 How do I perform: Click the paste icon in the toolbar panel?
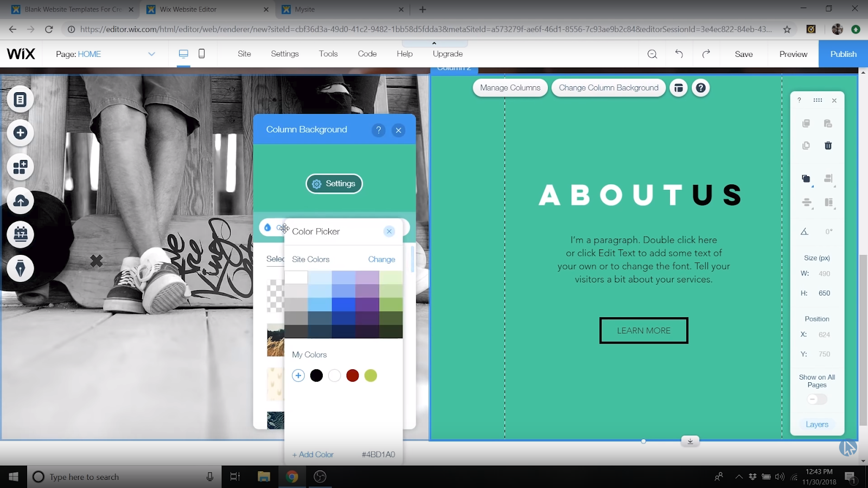(x=828, y=124)
